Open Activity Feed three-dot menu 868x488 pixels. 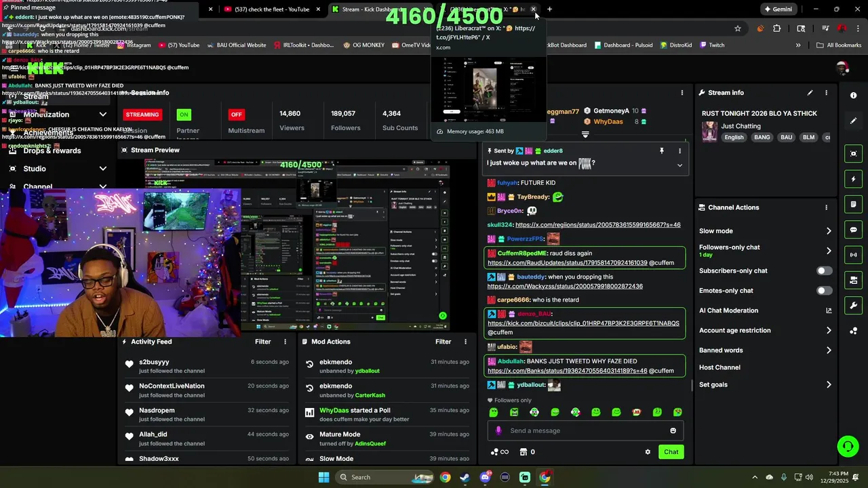pyautogui.click(x=285, y=342)
